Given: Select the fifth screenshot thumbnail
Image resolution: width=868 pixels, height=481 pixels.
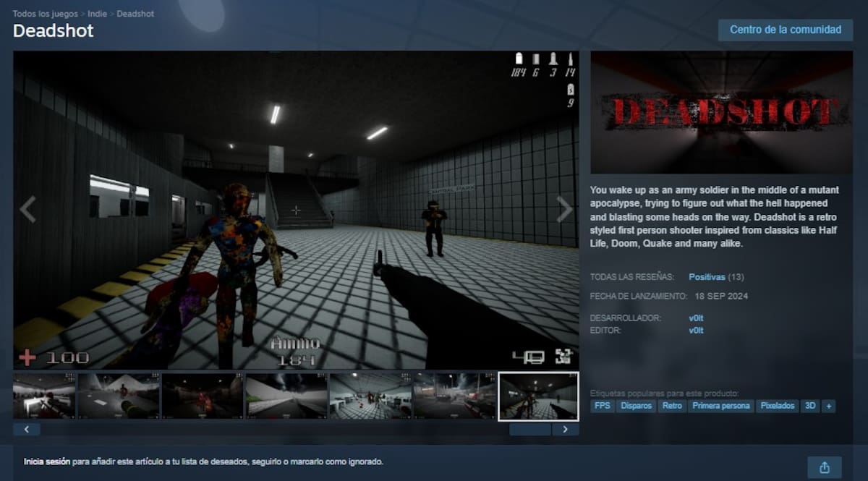Looking at the screenshot, I should click(x=370, y=396).
